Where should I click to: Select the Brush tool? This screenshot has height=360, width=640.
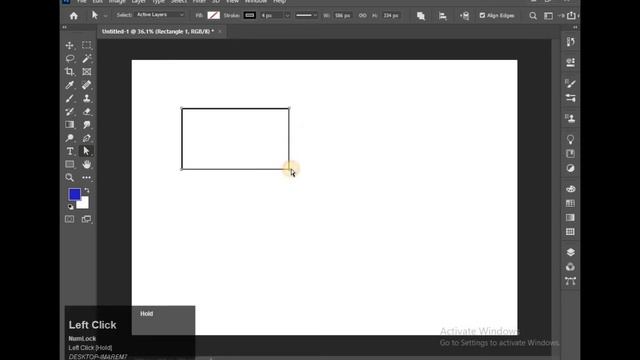[x=70, y=98]
